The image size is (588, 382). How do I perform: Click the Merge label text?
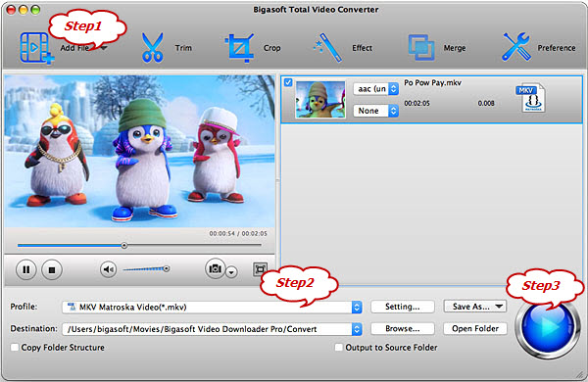[455, 48]
